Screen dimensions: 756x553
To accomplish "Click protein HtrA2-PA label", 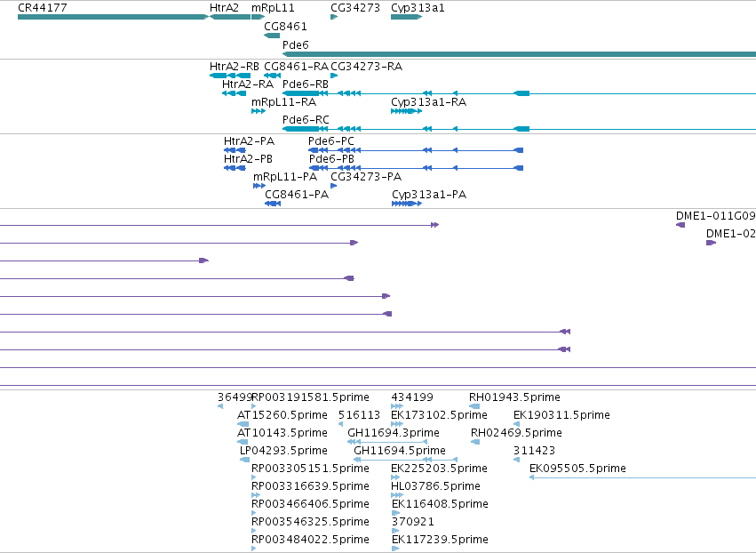I will (x=250, y=140).
